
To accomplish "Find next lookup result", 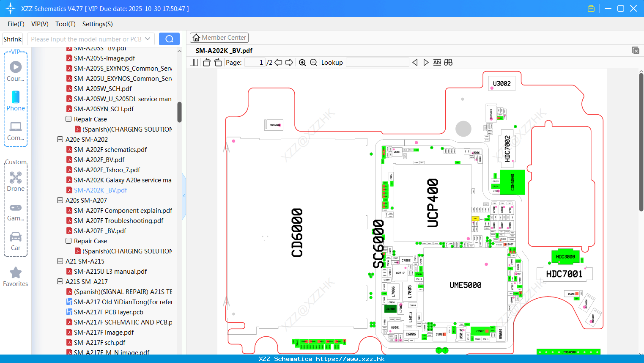I will pyautogui.click(x=426, y=62).
